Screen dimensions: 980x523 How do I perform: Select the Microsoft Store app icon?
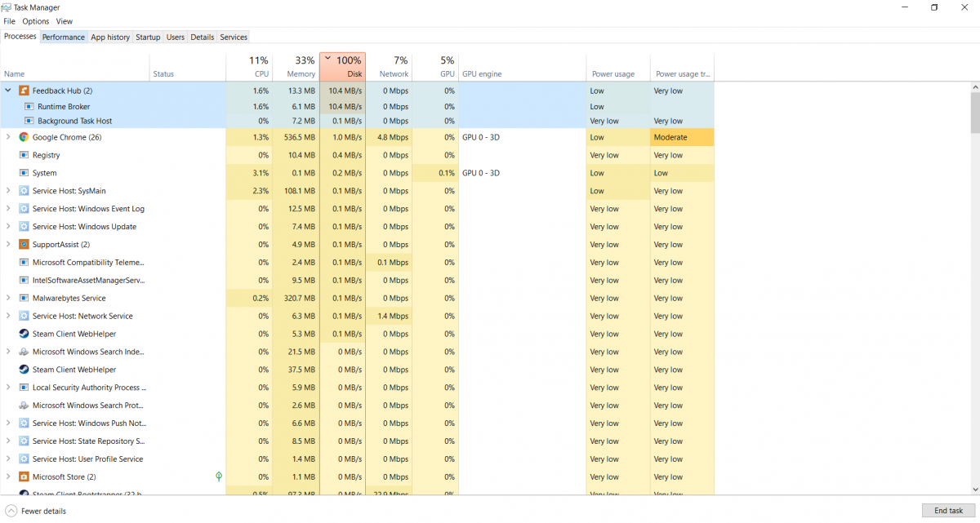click(24, 476)
